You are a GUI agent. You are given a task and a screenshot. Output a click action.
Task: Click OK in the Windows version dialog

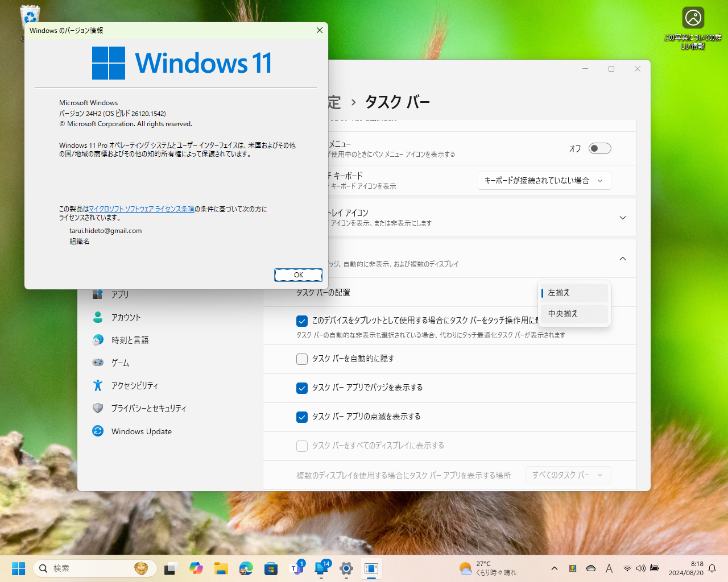(298, 275)
